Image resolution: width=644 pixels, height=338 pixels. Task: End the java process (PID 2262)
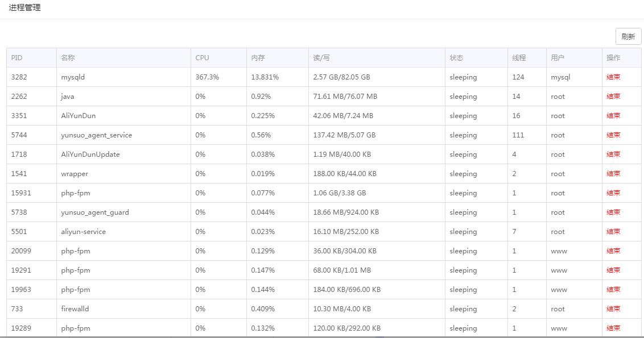613,97
